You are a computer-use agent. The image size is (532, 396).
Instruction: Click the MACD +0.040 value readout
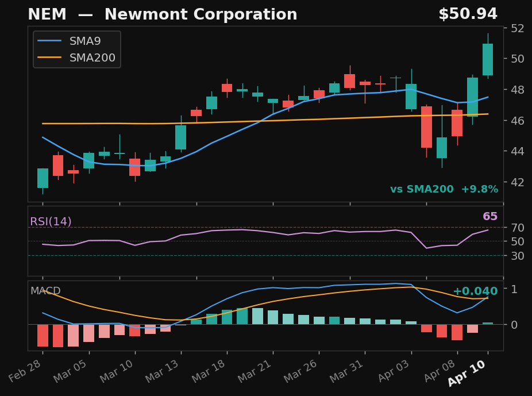(475, 291)
